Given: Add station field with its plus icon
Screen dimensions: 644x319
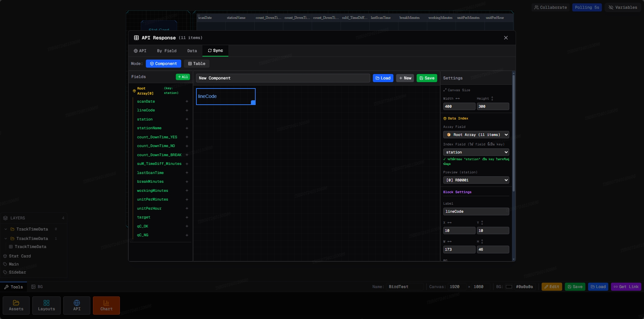Looking at the screenshot, I should point(187,119).
